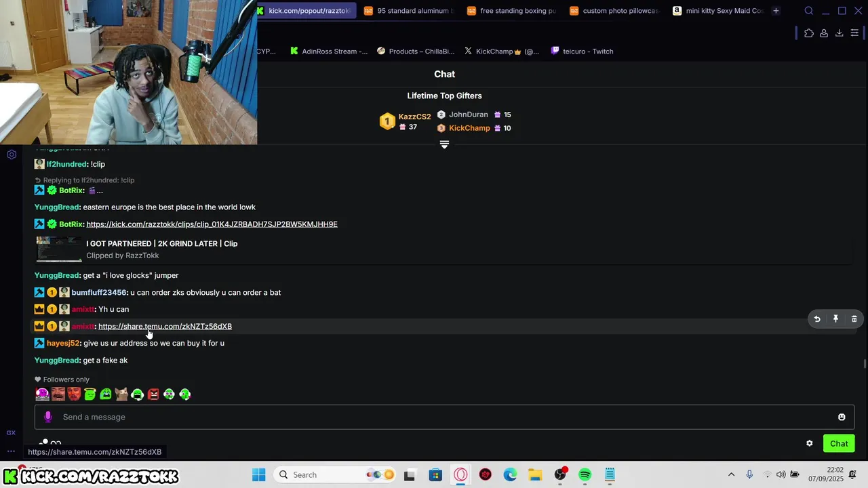Open Products – ChillaBi bookmark
This screenshot has height=488, width=868.
[x=416, y=51]
